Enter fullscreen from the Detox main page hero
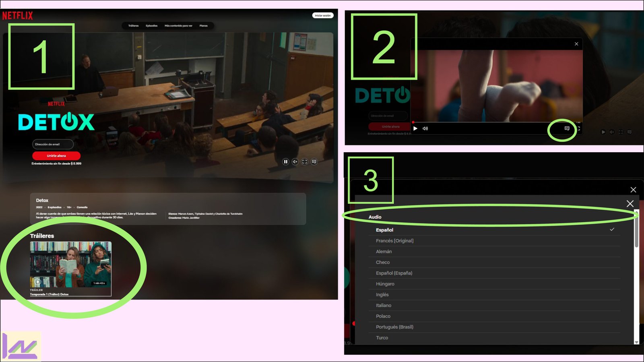 click(x=305, y=162)
